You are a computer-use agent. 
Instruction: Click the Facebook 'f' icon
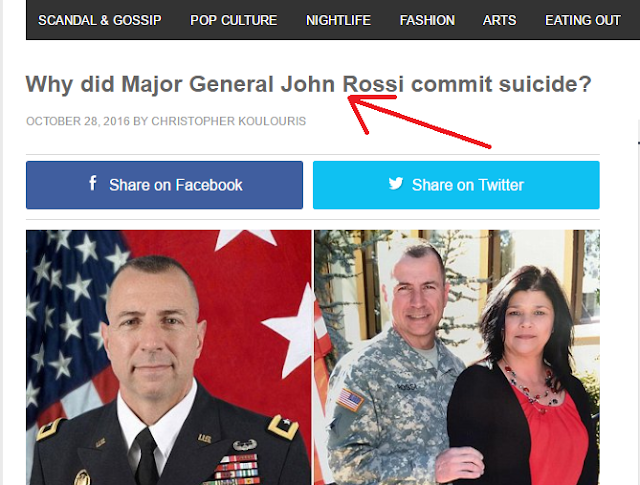(93, 183)
